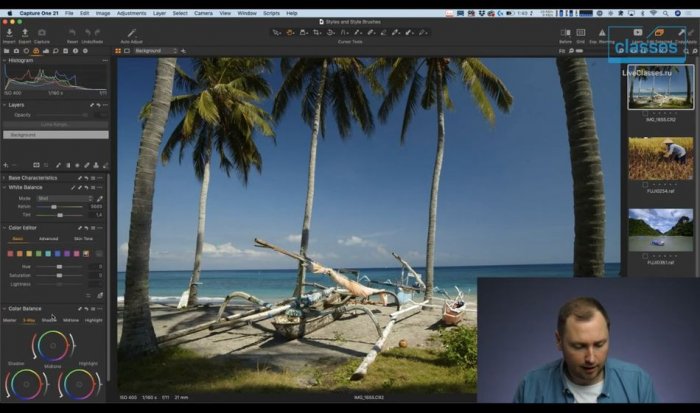
Task: Click the Kelvin slider handle
Action: click(x=54, y=207)
